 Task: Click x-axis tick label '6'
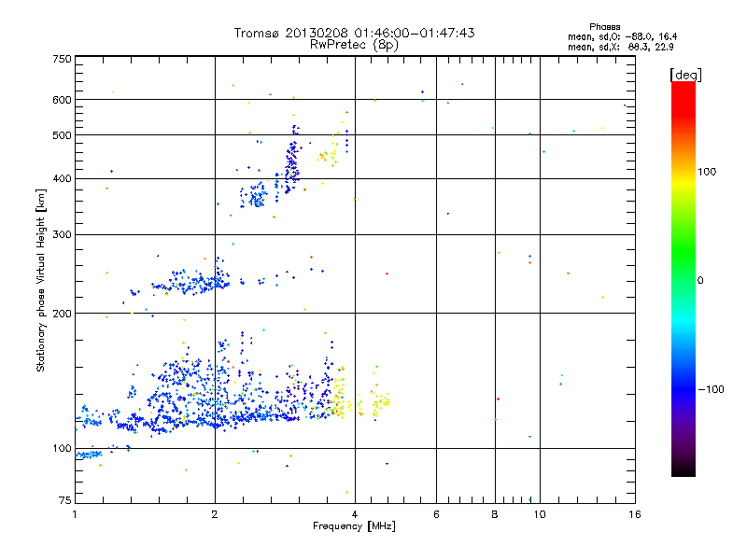coord(436,514)
